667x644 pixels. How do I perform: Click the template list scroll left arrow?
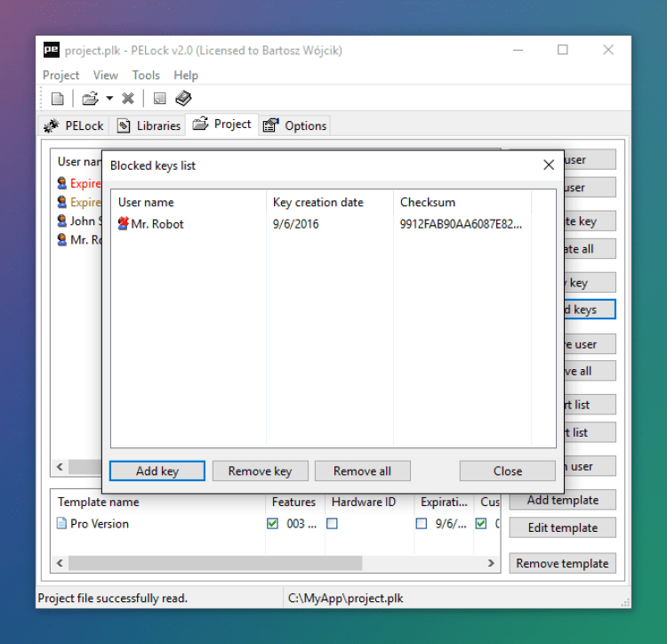click(x=60, y=563)
